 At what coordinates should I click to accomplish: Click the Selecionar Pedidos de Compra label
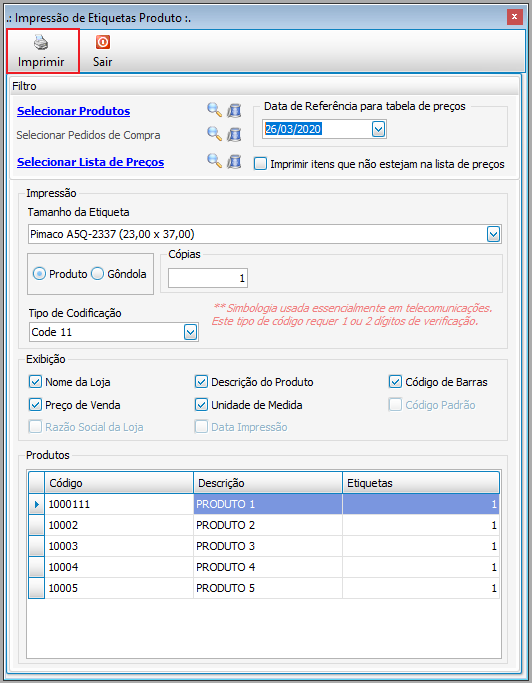coord(88,135)
